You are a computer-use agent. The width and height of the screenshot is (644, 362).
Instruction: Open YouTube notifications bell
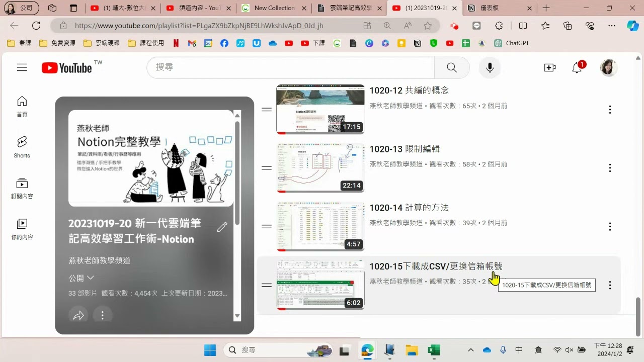578,68
